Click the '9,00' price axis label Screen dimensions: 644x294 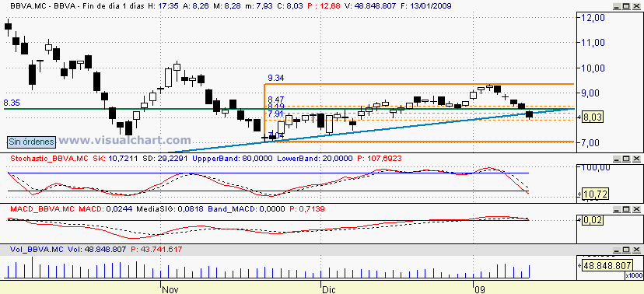[593, 93]
